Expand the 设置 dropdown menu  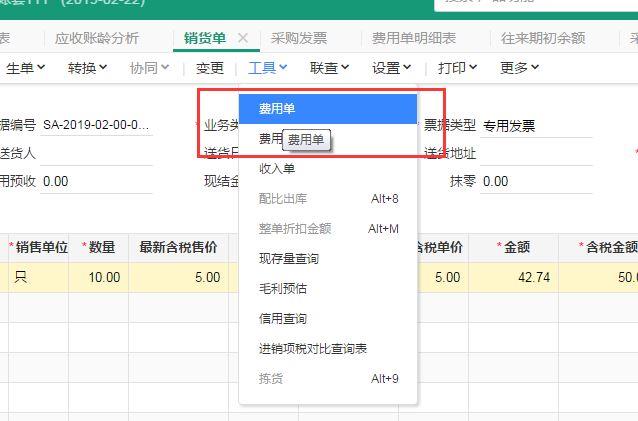coord(391,68)
